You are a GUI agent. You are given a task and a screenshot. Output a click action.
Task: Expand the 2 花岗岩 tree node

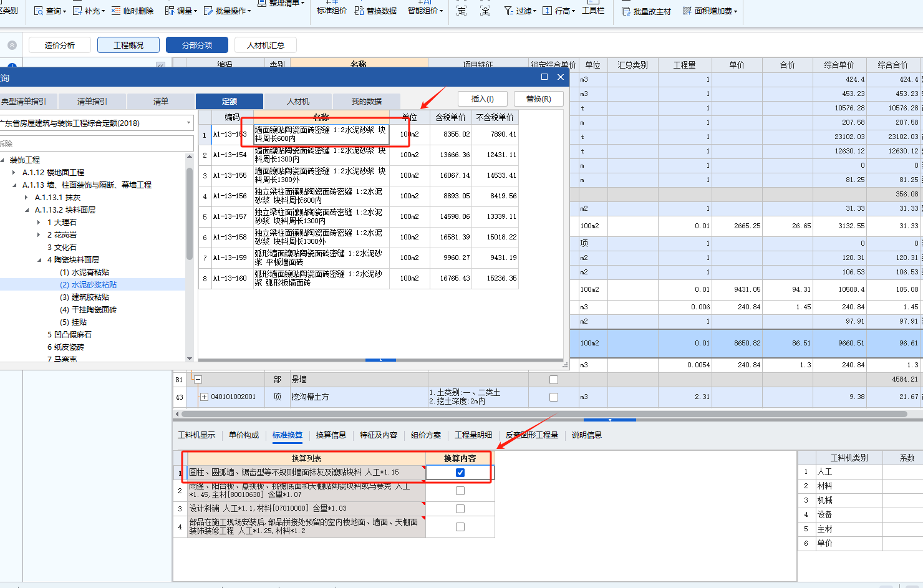tap(39, 235)
